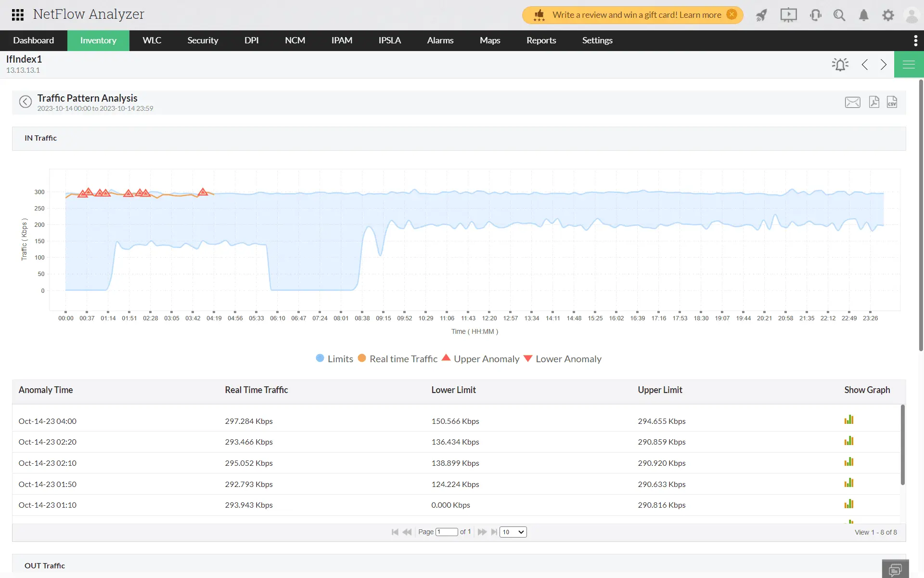Open the Settings gear in the top bar
924x578 pixels.
pos(888,15)
